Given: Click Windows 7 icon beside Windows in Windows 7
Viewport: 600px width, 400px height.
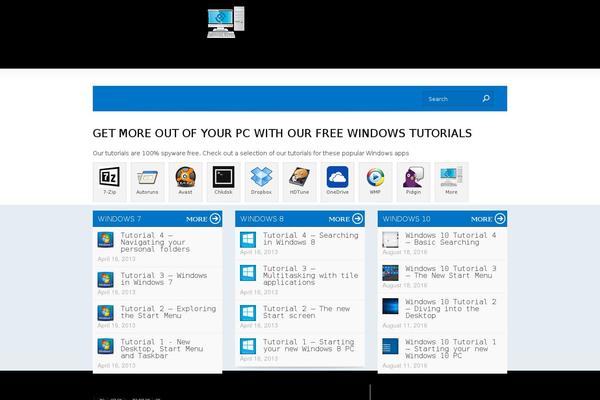Looking at the screenshot, I should pyautogui.click(x=105, y=279).
